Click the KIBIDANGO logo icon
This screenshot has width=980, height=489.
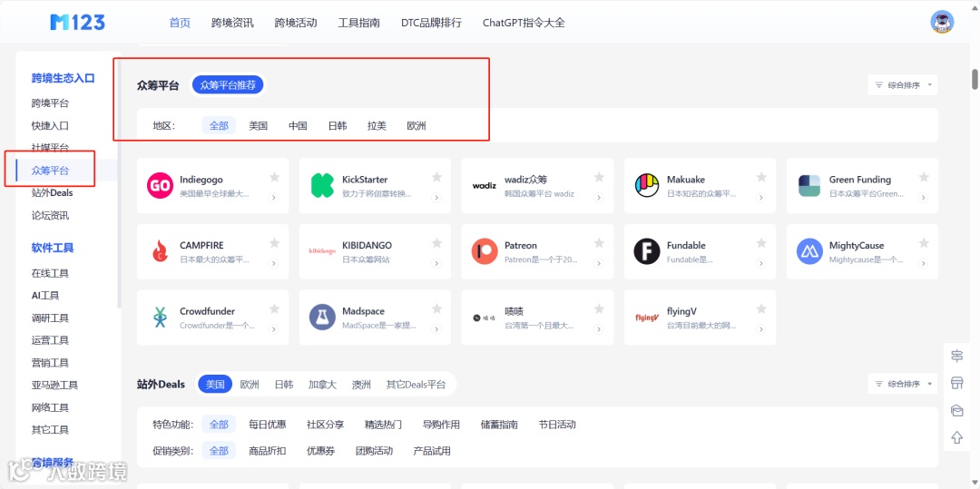pos(322,251)
